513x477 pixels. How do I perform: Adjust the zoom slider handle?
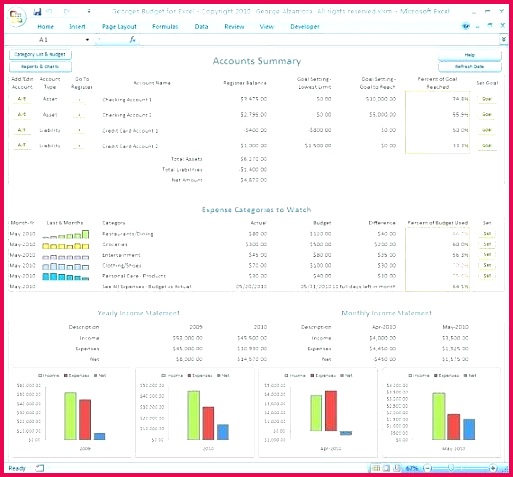click(x=451, y=468)
